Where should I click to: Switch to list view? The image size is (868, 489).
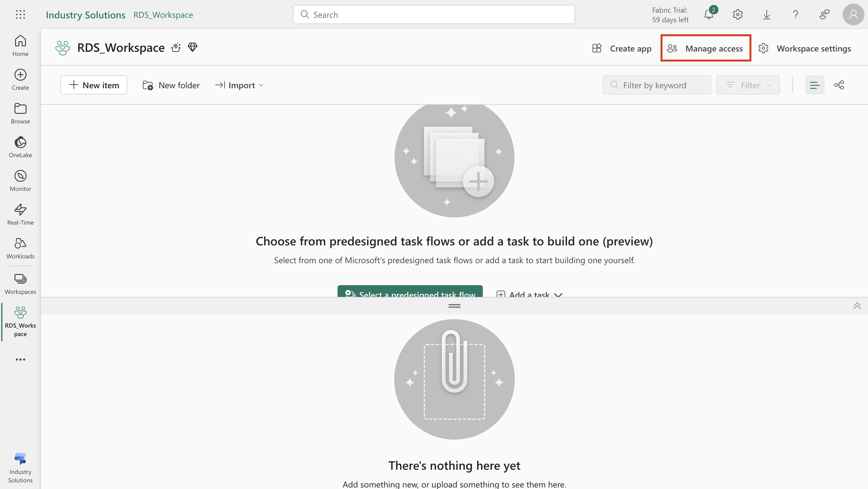tap(814, 85)
